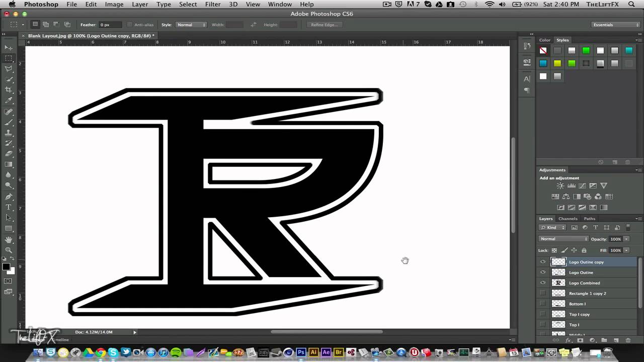
Task: Select the Rectangular Marquee tool
Action: [x=9, y=58]
